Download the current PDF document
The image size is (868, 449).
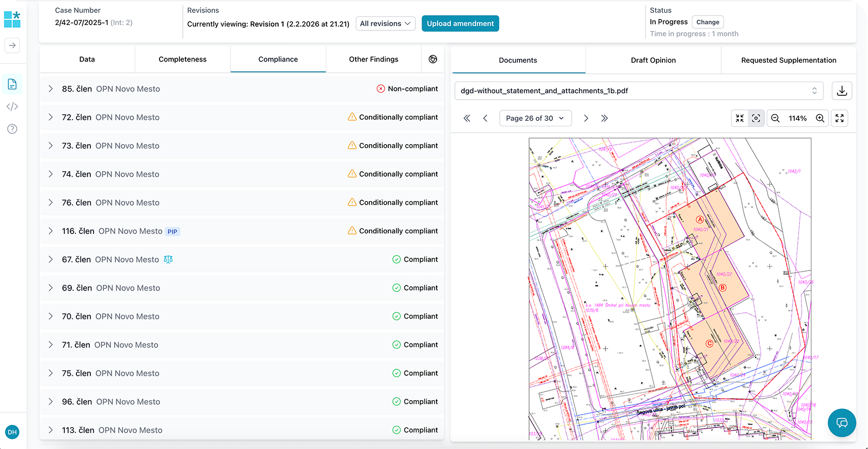[841, 91]
